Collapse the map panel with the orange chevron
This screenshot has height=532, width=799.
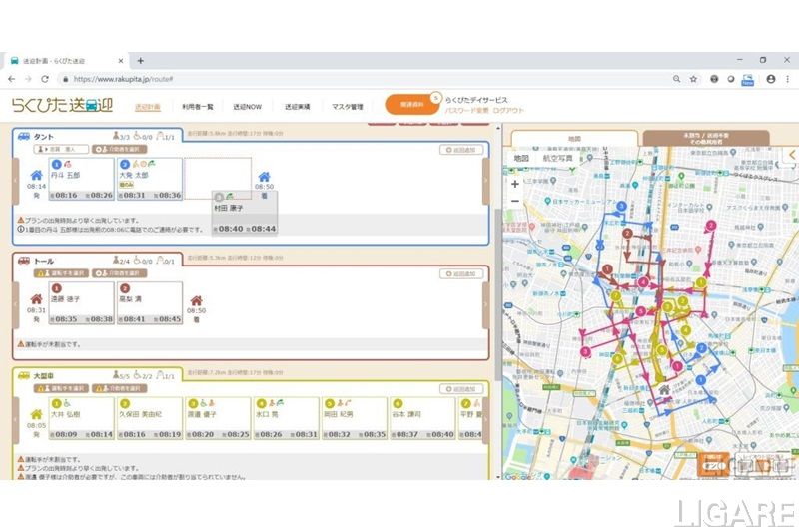[792, 154]
